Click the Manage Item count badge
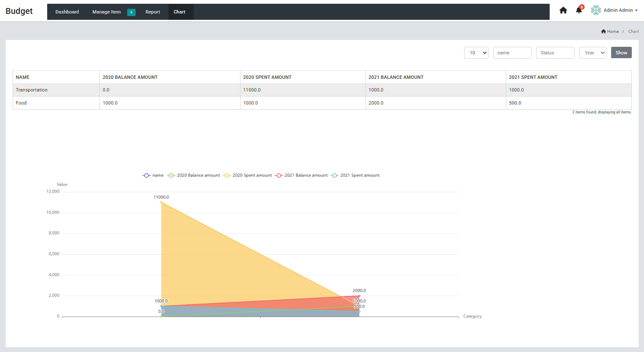 (x=131, y=12)
